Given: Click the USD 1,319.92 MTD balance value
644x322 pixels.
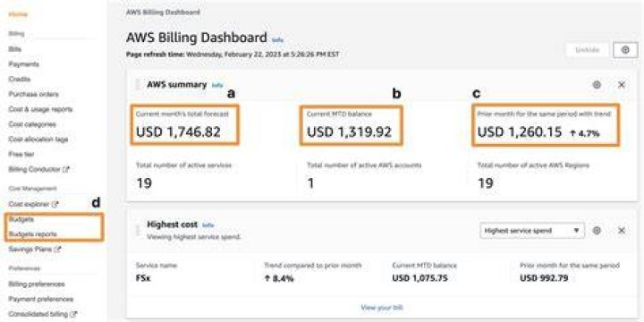Looking at the screenshot, I should click(349, 131).
